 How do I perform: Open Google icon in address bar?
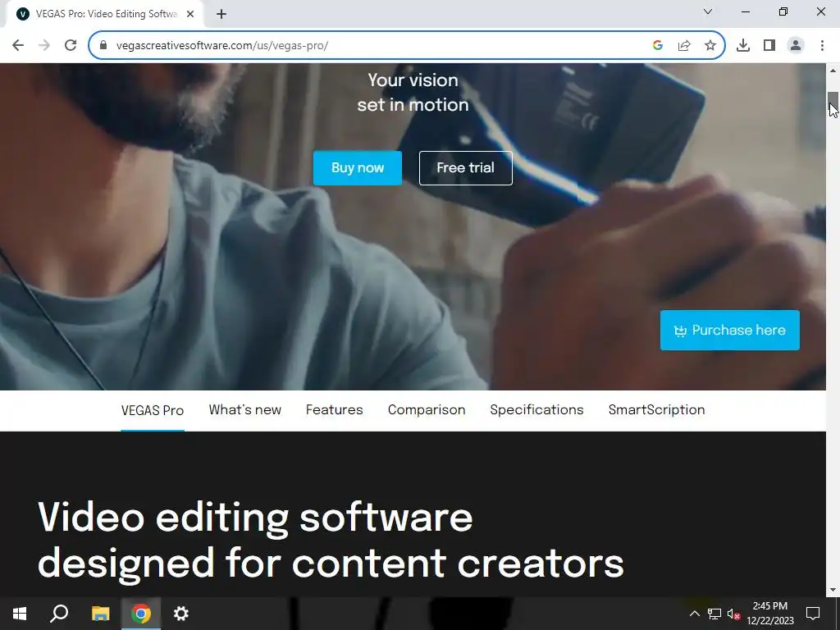pyautogui.click(x=658, y=46)
